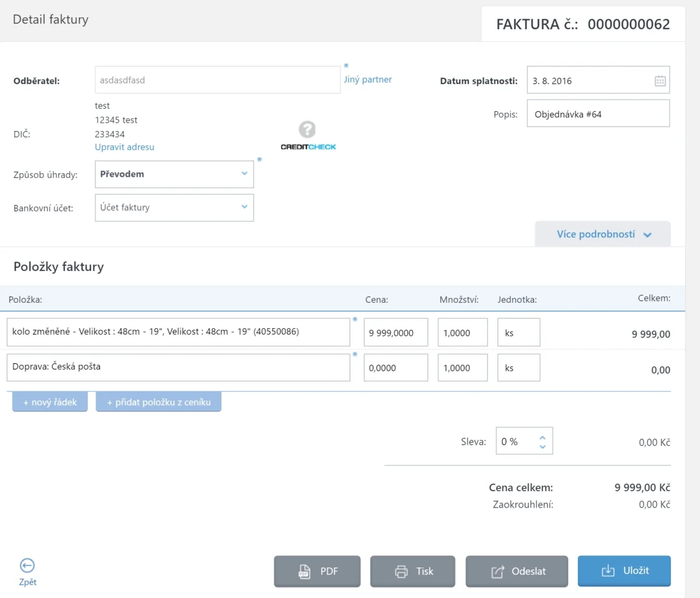Save the invoice with Uložit
This screenshot has width=700, height=598.
(x=624, y=571)
